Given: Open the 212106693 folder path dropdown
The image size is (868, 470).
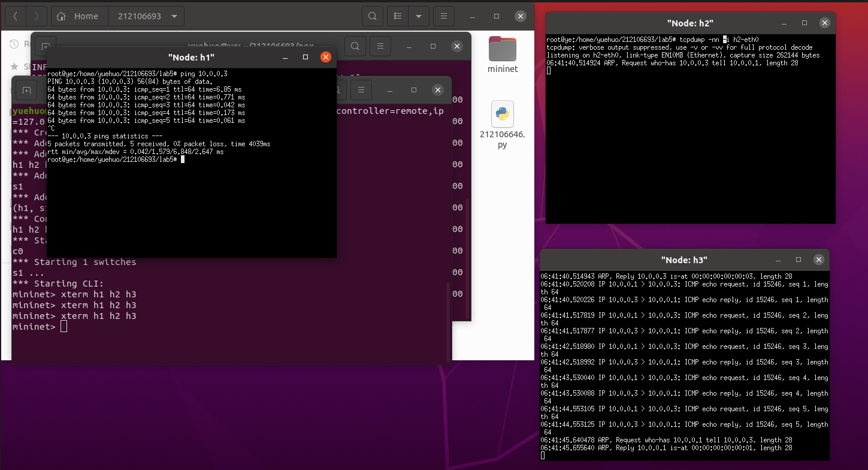Looking at the screenshot, I should pos(146,16).
